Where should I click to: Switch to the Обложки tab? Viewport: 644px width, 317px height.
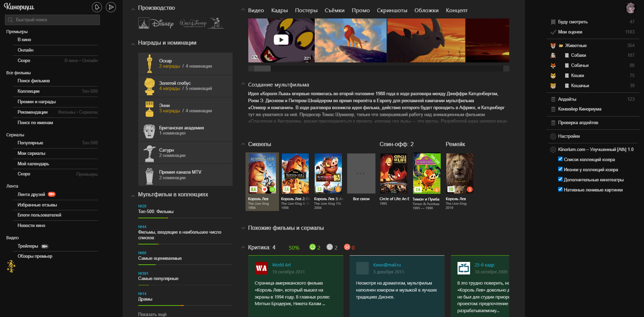click(426, 10)
